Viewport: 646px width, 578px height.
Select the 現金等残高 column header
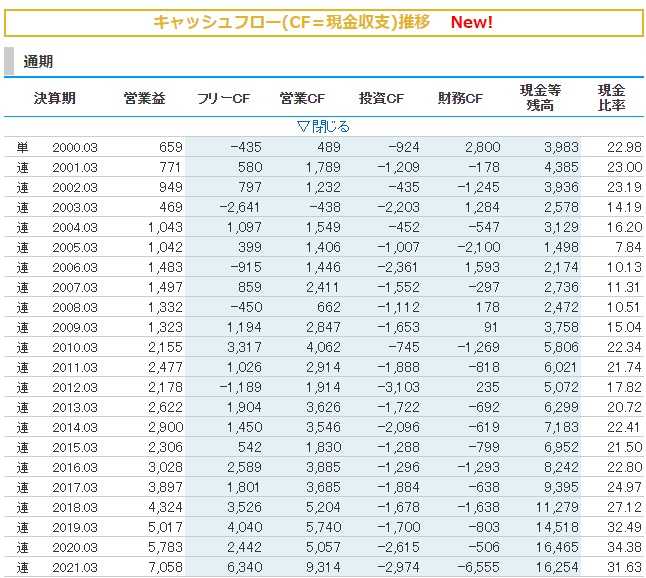pos(541,98)
